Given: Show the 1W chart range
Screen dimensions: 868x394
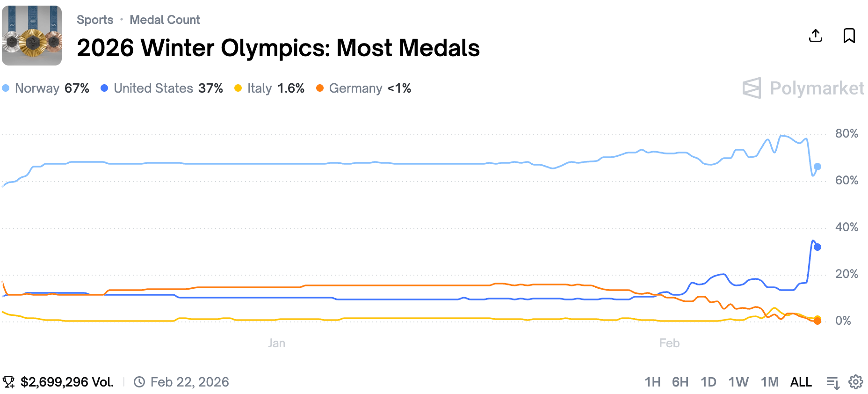Looking at the screenshot, I should pyautogui.click(x=738, y=382).
